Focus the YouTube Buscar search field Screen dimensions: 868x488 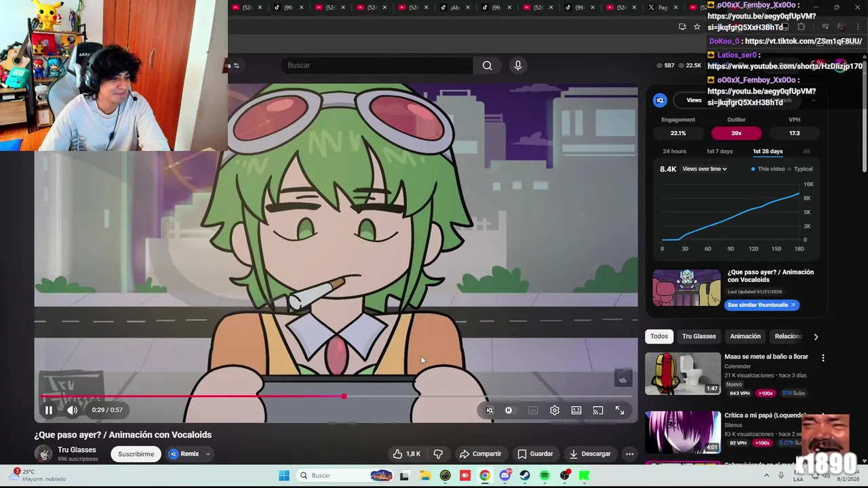tap(377, 65)
